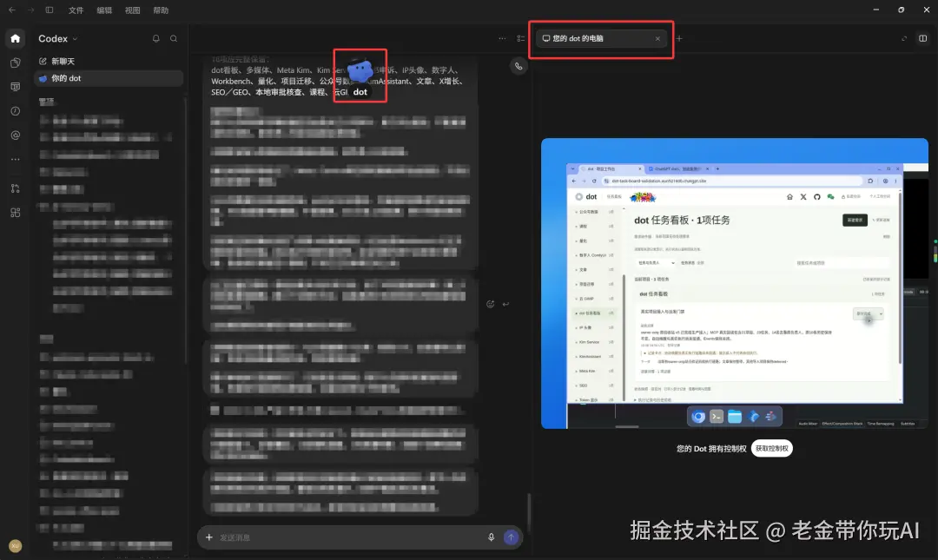Image resolution: width=938 pixels, height=560 pixels.
Task: Click the blue dot mascot avatar in the chat
Action: point(360,71)
